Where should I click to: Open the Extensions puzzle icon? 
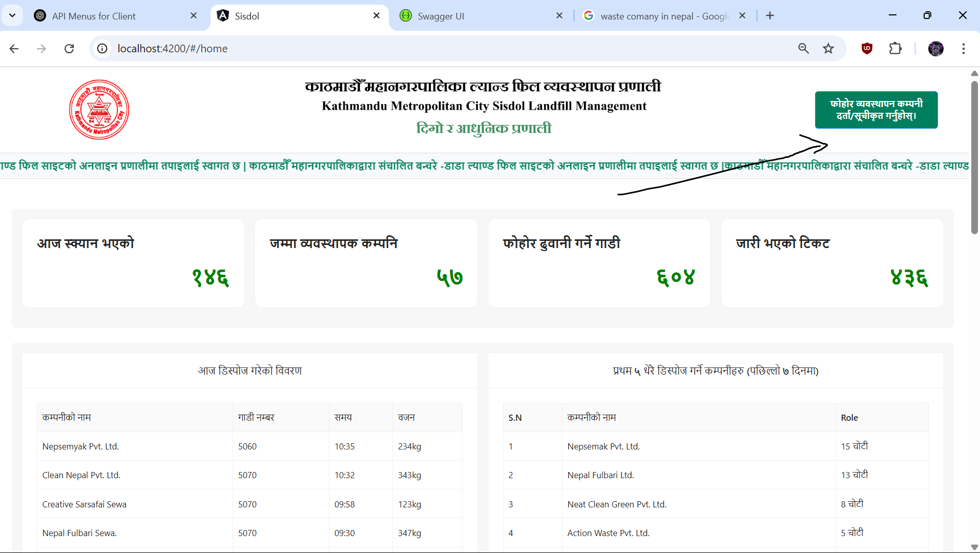tap(895, 49)
